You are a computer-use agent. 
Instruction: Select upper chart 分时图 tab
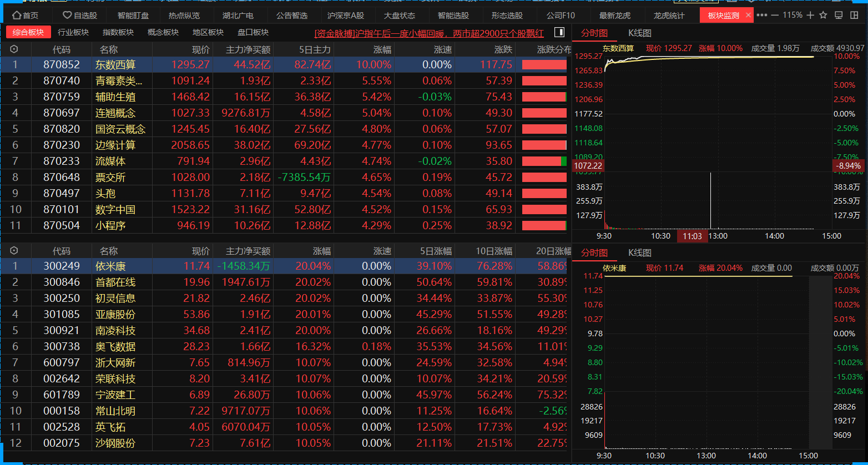pos(594,33)
